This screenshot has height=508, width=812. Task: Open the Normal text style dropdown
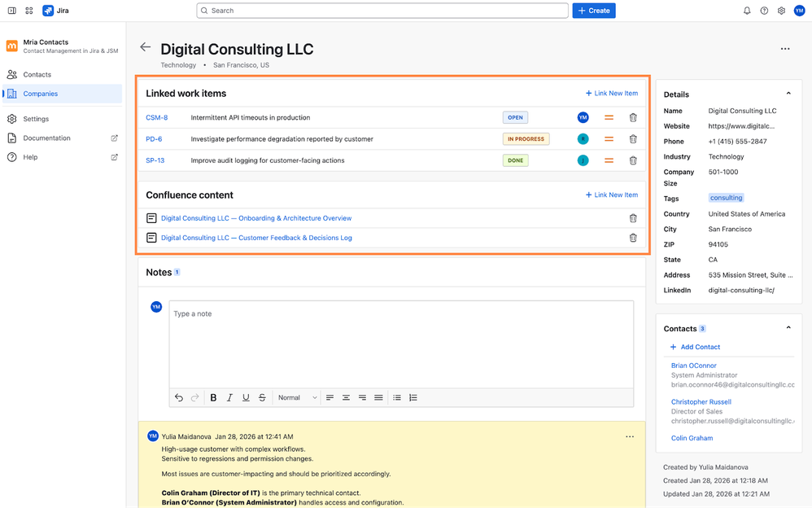[x=297, y=397]
